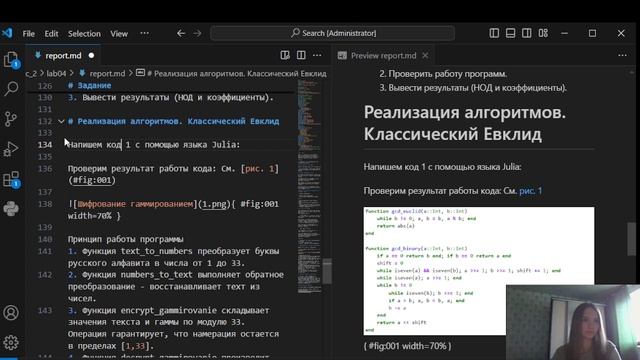Click preview heading 'Реализация алгоритмов'

point(465,123)
